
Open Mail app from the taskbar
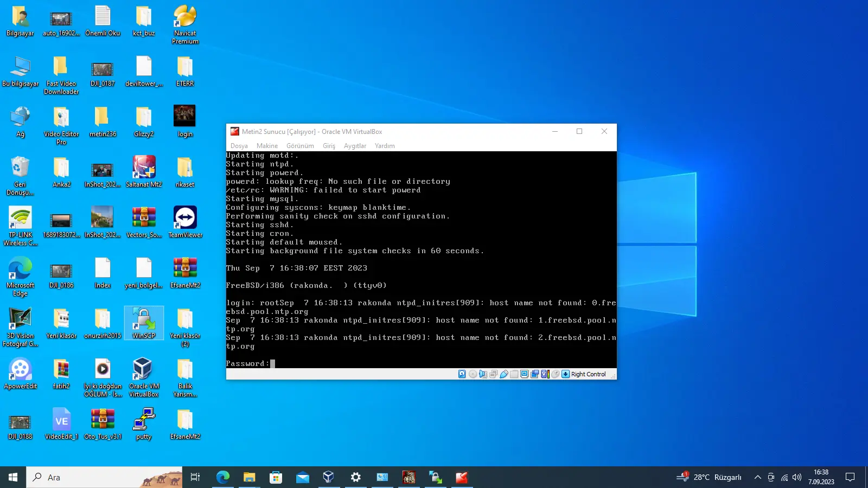302,477
